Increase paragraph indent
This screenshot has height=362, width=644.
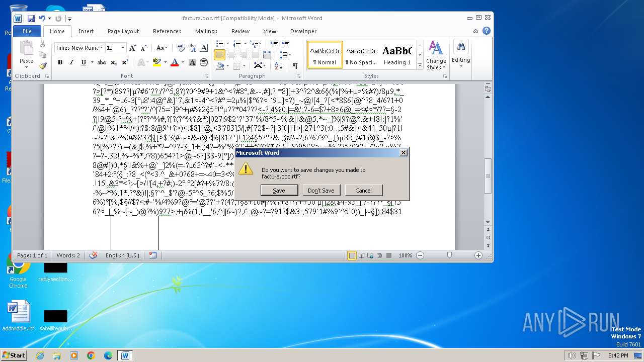pos(286,44)
